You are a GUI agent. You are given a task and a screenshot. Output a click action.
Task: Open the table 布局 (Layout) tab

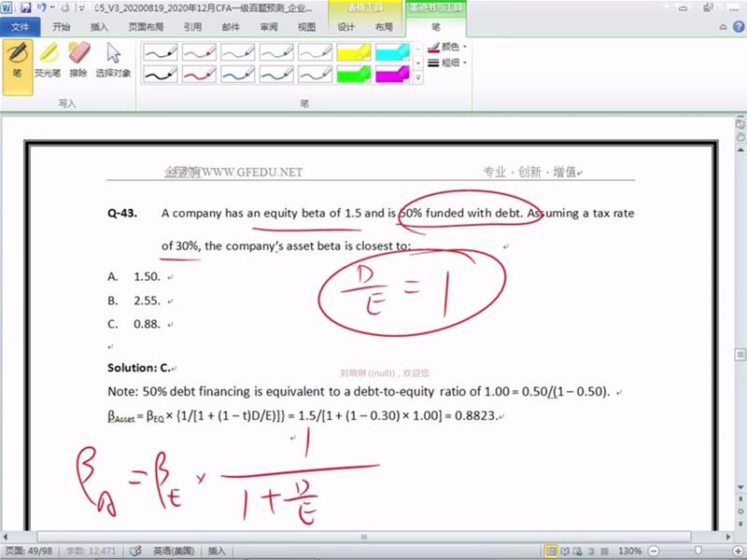(384, 27)
